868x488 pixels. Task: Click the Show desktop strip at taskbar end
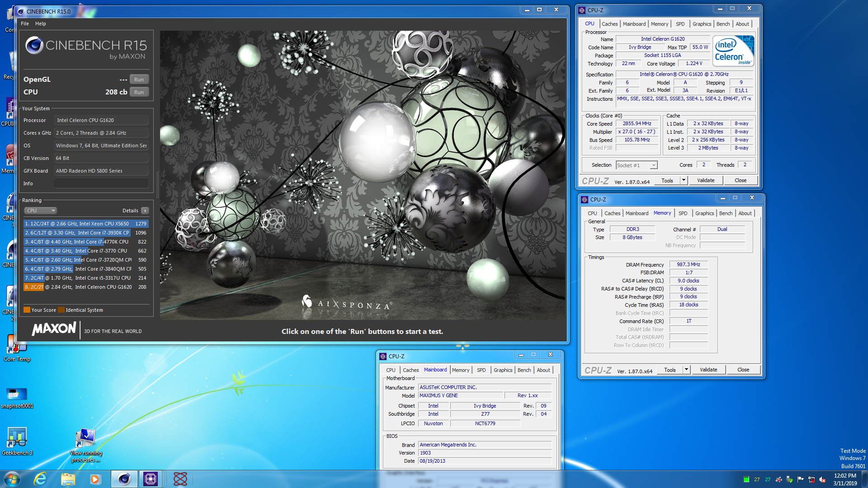pyautogui.click(x=864, y=479)
